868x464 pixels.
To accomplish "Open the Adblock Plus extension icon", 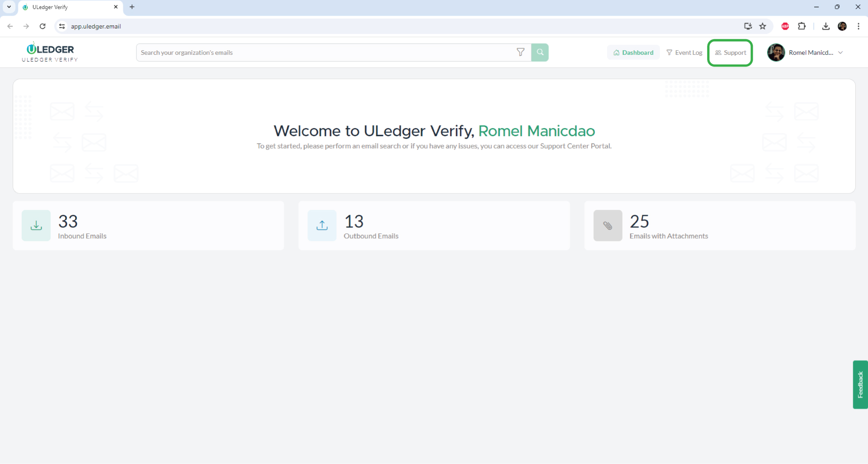I will (785, 26).
